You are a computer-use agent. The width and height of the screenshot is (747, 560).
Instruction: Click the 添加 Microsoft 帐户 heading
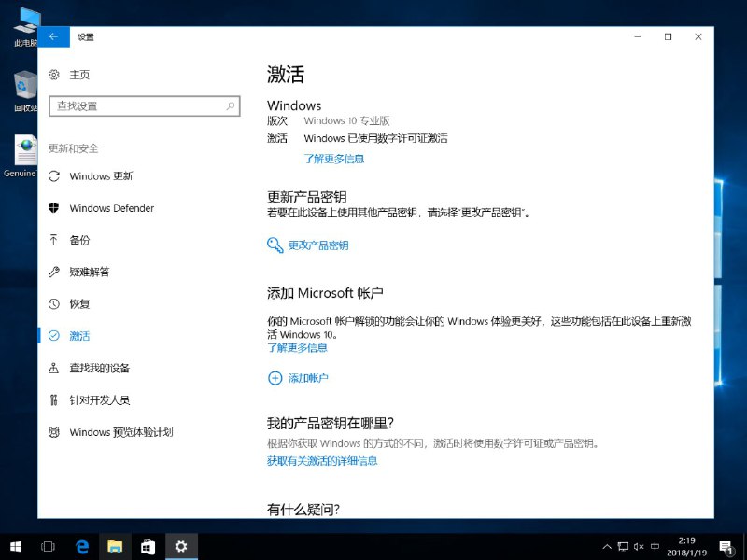coord(325,293)
